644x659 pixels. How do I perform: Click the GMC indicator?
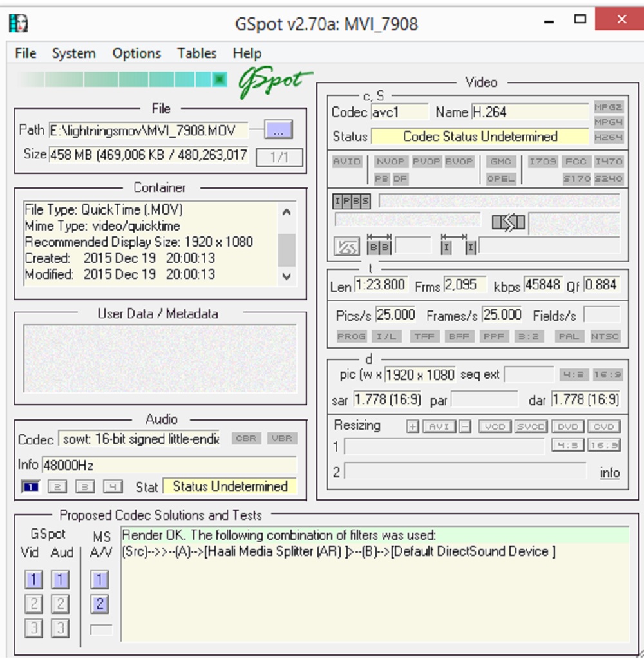click(501, 162)
